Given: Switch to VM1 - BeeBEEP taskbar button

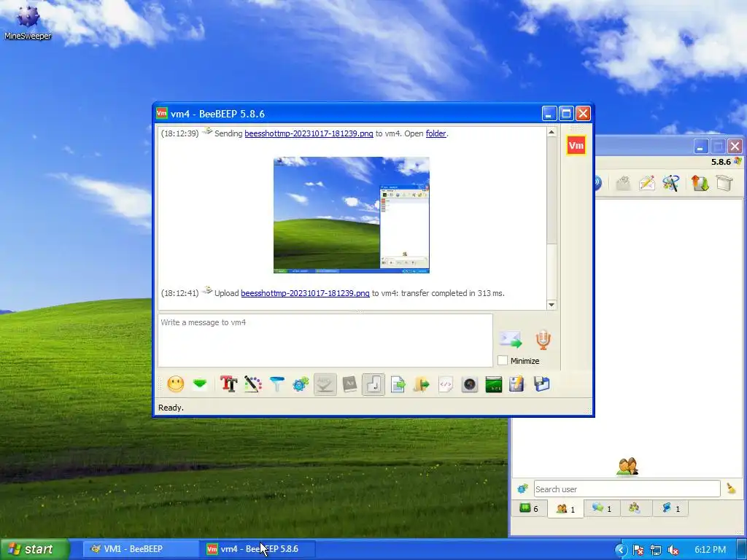Looking at the screenshot, I should point(141,549).
